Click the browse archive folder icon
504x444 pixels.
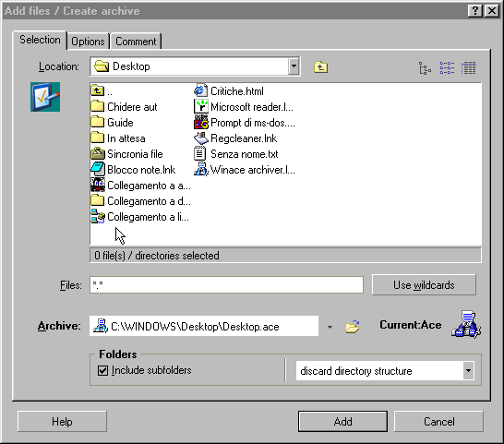(x=352, y=327)
